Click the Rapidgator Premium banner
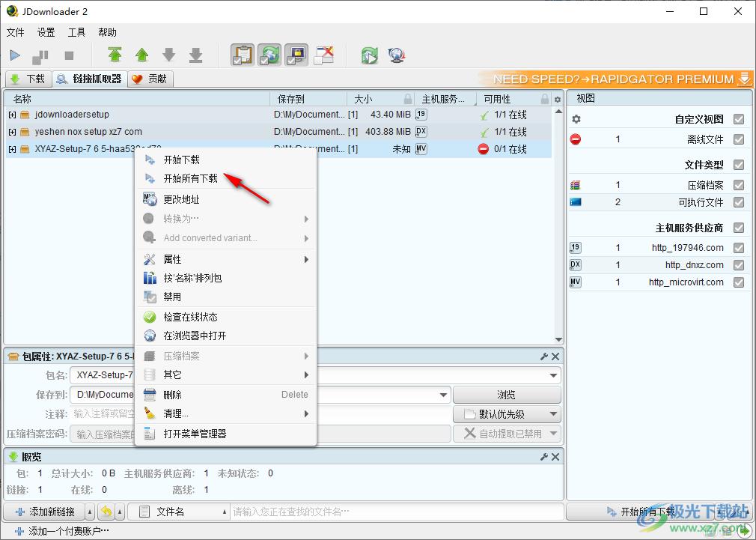 [616, 79]
